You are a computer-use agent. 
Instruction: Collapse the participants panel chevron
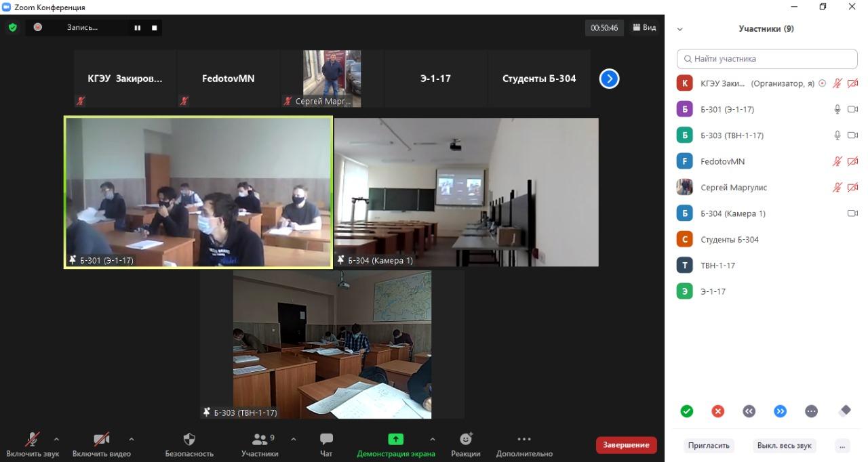(680, 29)
